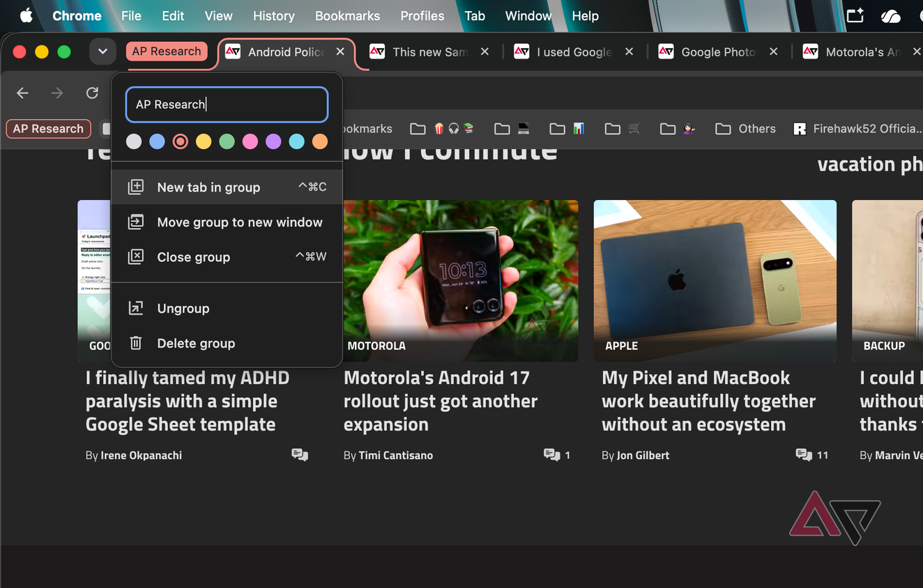Open Motorola's Android 17 rollout headline
923x588 pixels.
(441, 401)
